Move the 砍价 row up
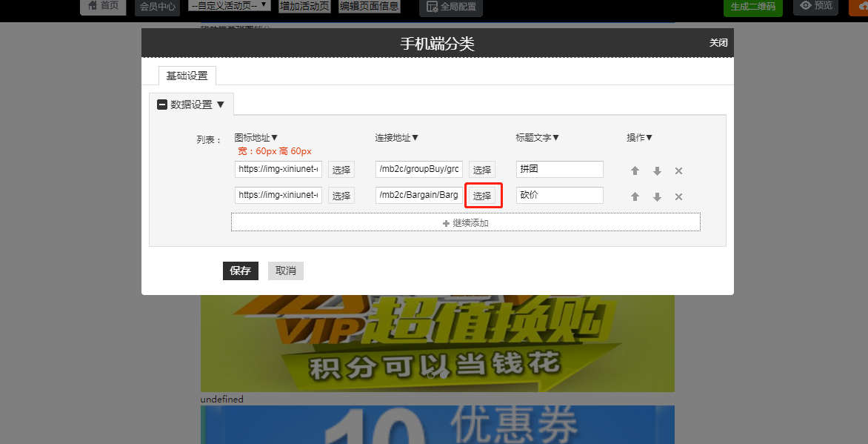This screenshot has height=444, width=868. (635, 196)
